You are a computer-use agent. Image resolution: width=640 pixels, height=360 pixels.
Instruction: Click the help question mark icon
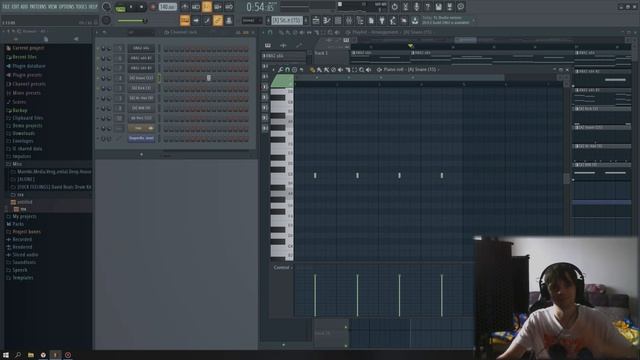[427, 7]
